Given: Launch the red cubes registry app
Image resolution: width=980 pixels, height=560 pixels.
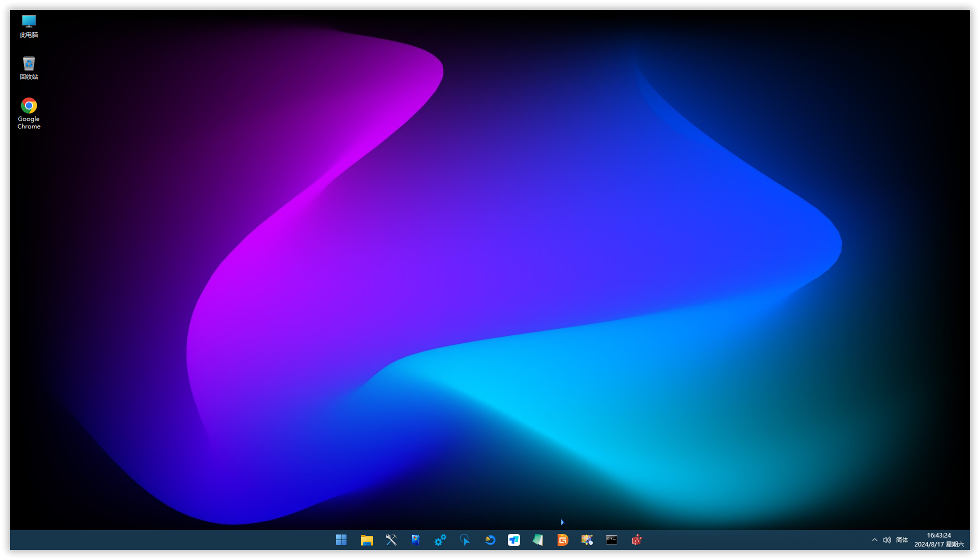Looking at the screenshot, I should click(636, 540).
